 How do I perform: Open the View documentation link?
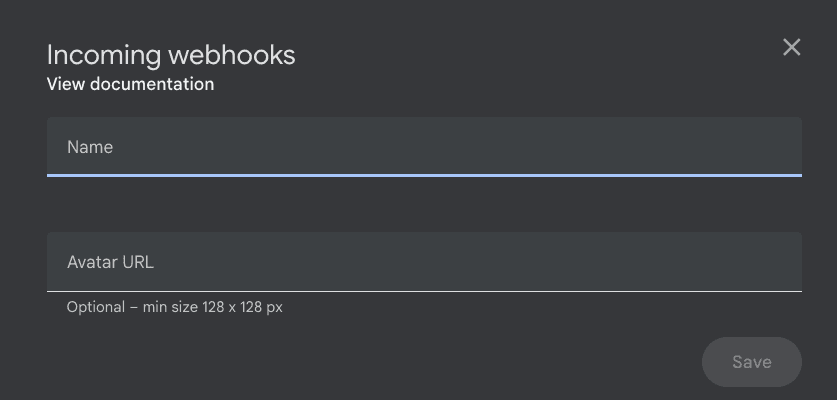[130, 84]
